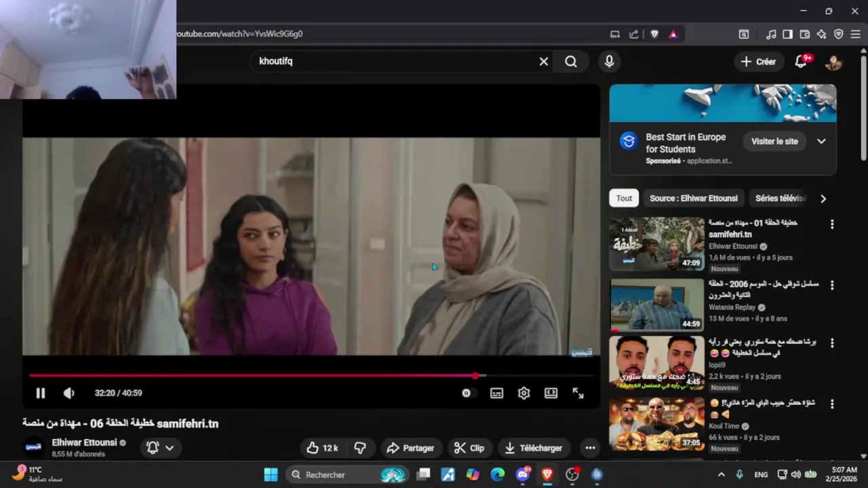Open the 47:09 episode 01 thumbnail
Screen dimensions: 868x488
(656, 244)
